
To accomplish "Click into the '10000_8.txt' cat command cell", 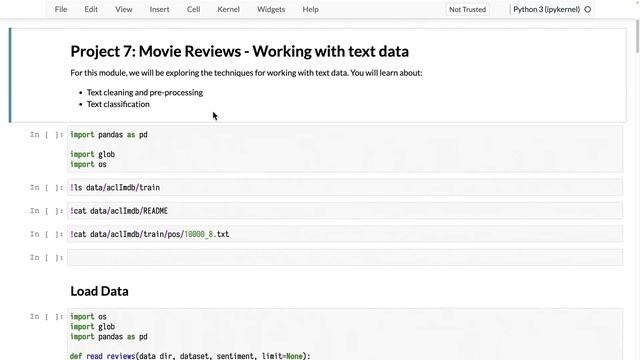I will point(345,234).
